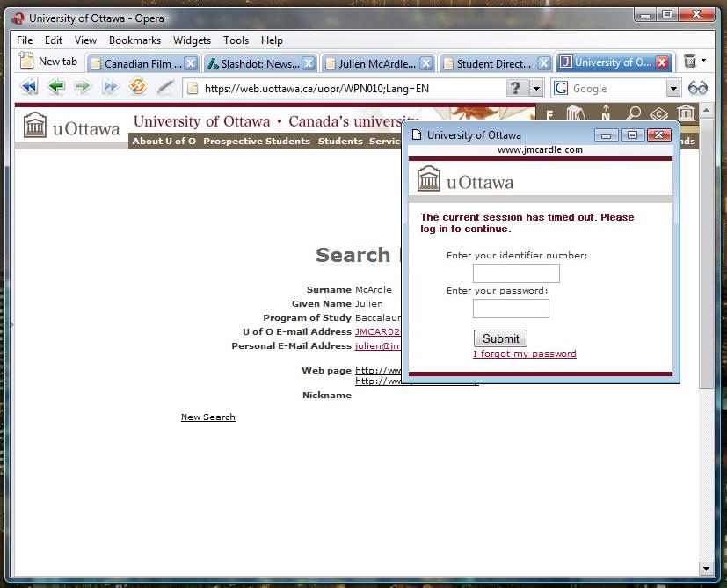Focus the password input field
Viewport: 727px width, 588px height.
click(511, 309)
